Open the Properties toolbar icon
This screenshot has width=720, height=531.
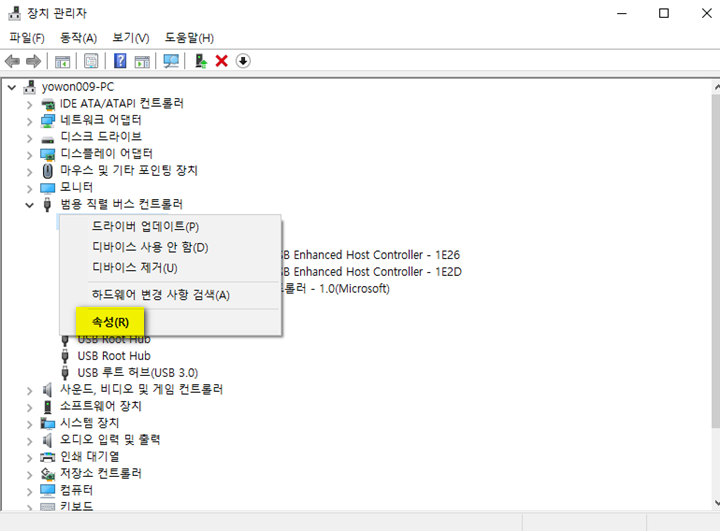point(91,61)
